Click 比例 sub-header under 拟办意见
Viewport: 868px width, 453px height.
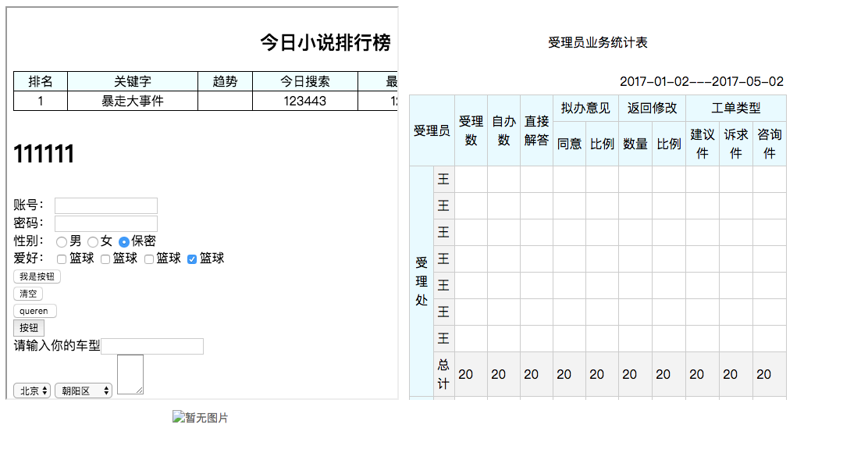pos(603,144)
